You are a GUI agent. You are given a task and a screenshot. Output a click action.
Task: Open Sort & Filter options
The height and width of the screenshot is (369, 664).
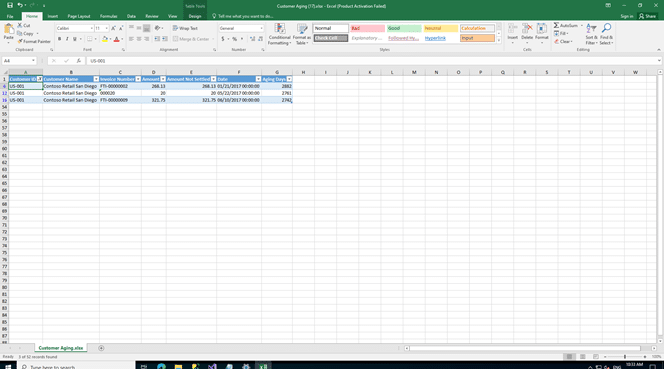coord(591,34)
